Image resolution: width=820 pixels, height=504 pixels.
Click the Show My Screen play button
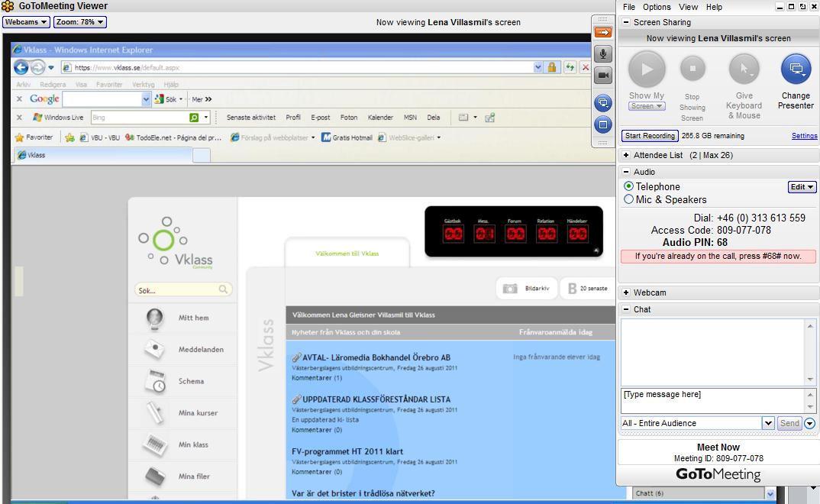tap(647, 69)
